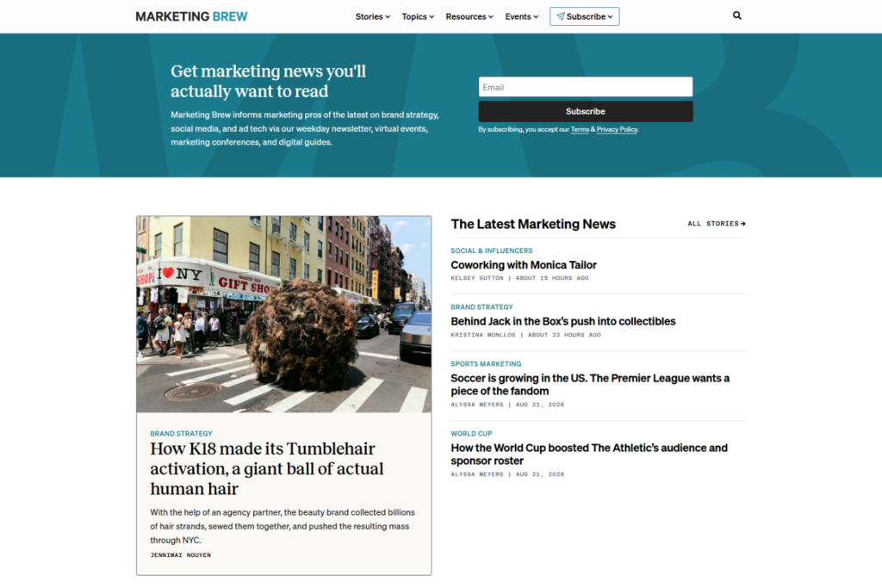Read Coworking with Monica Tailor
Screen dimensions: 882x588
tap(523, 265)
